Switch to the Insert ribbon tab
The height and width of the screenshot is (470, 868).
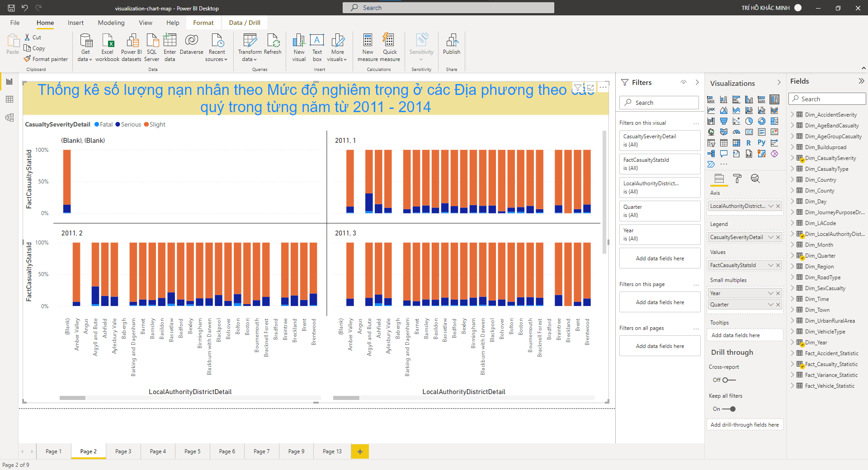point(75,23)
